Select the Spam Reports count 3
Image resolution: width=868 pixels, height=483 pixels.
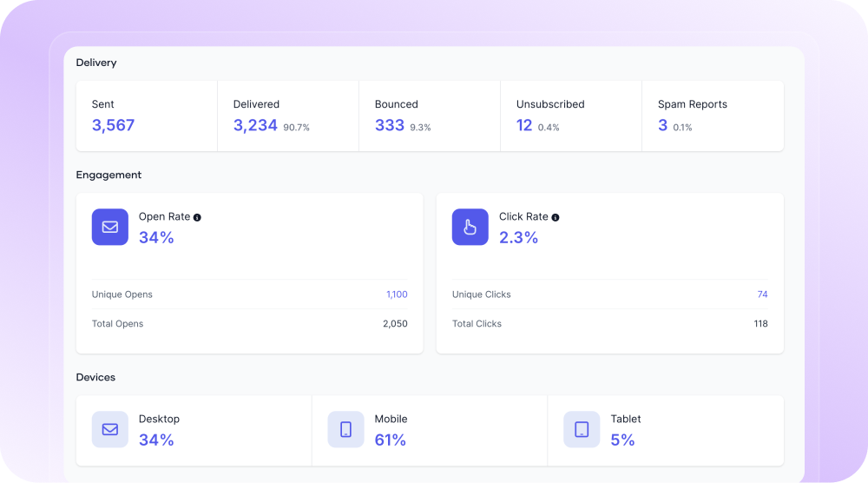pyautogui.click(x=662, y=125)
